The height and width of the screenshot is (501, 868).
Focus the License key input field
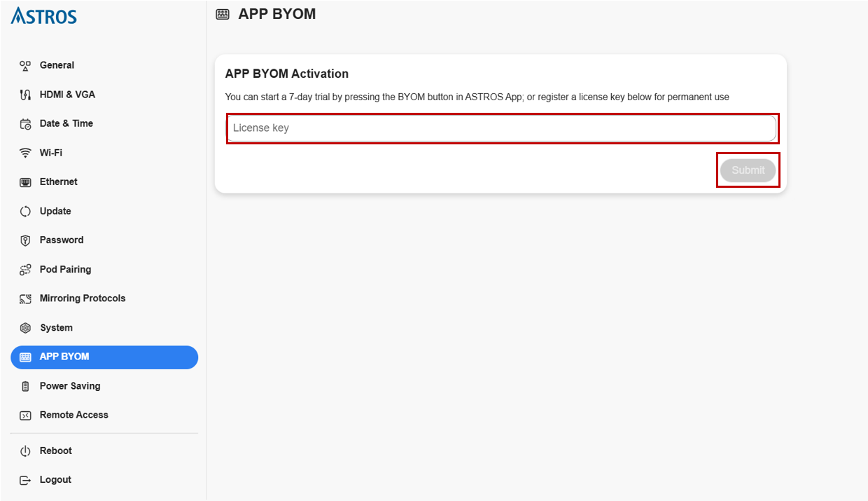point(501,128)
